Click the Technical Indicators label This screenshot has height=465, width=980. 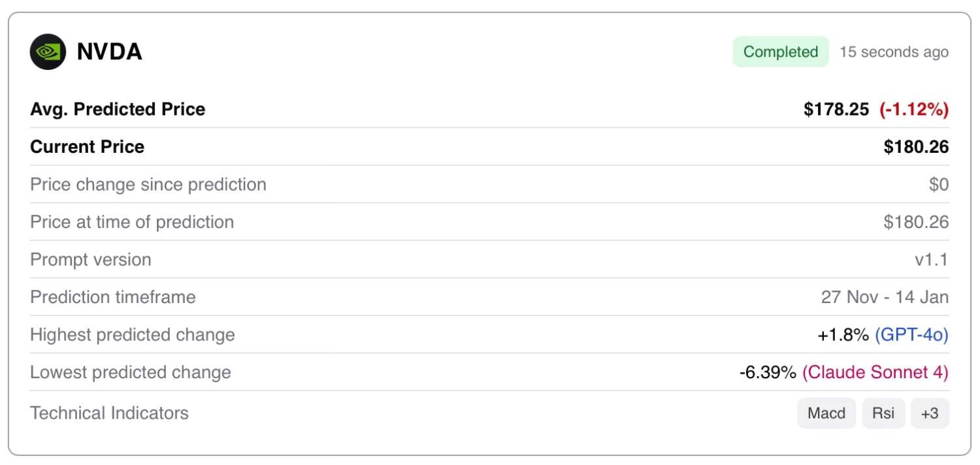tap(109, 413)
